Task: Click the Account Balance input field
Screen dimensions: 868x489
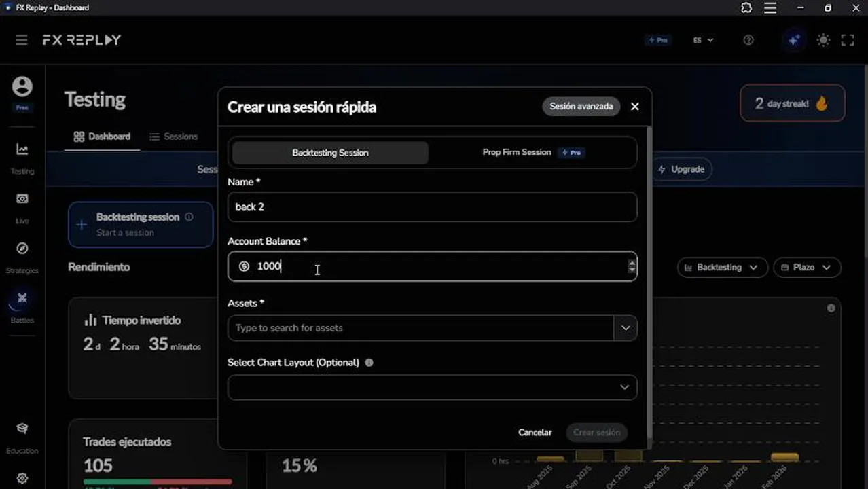Action: tap(432, 266)
